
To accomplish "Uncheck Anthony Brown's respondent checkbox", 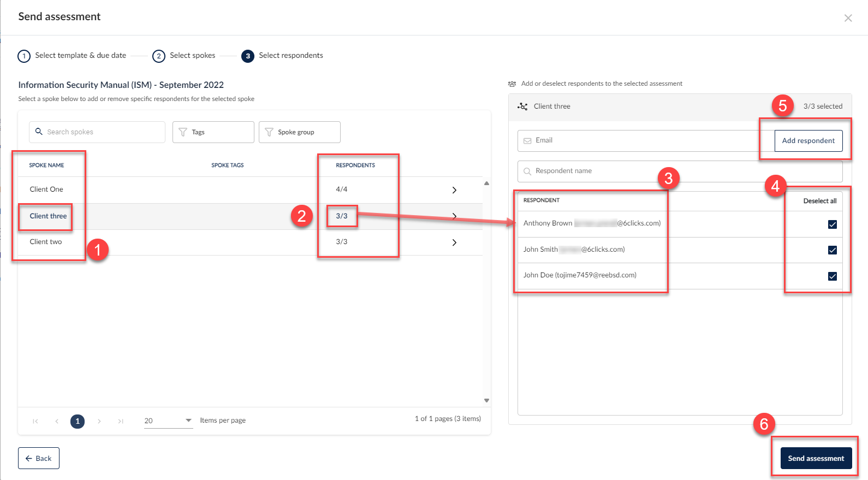I will [x=832, y=224].
